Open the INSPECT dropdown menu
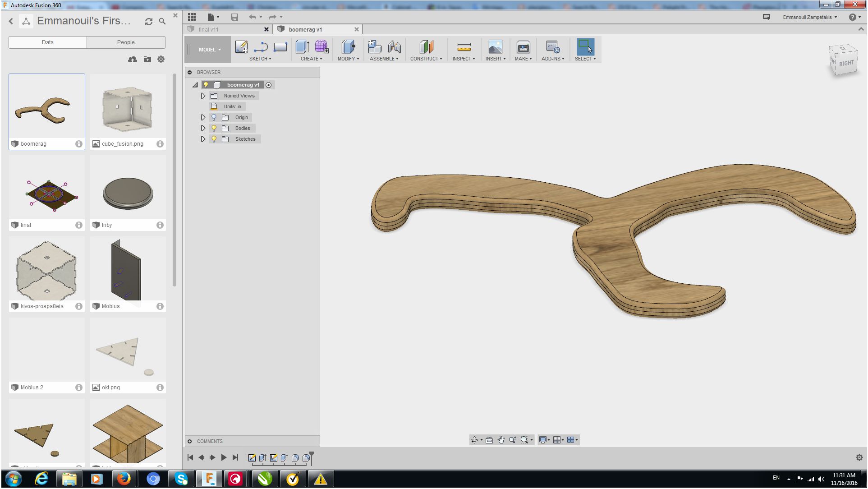The height and width of the screenshot is (489, 868). tap(464, 59)
